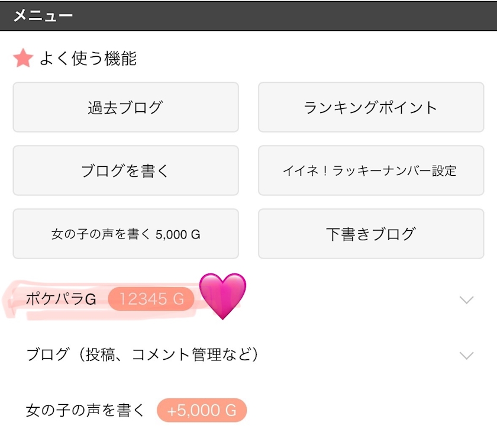Open the 過去ブログ button
Image resolution: width=497 pixels, height=448 pixels.
coord(125,107)
